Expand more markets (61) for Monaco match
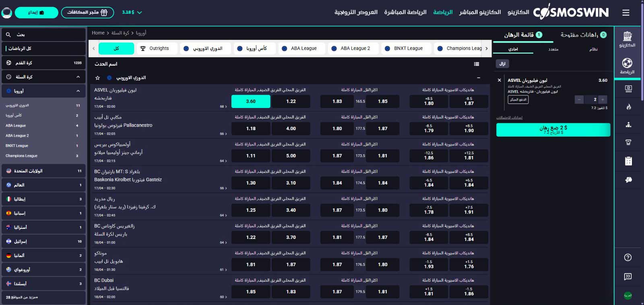The image size is (644, 305). (223, 270)
